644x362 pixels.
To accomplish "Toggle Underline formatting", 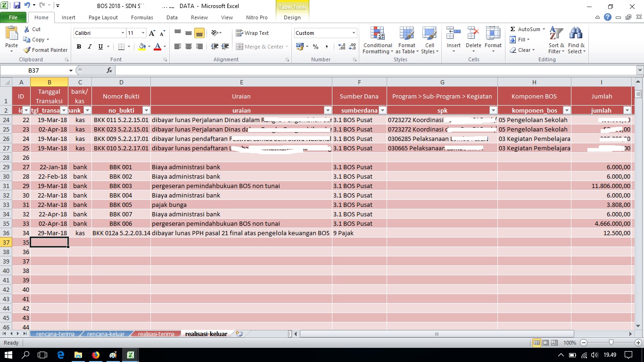I will click(100, 47).
